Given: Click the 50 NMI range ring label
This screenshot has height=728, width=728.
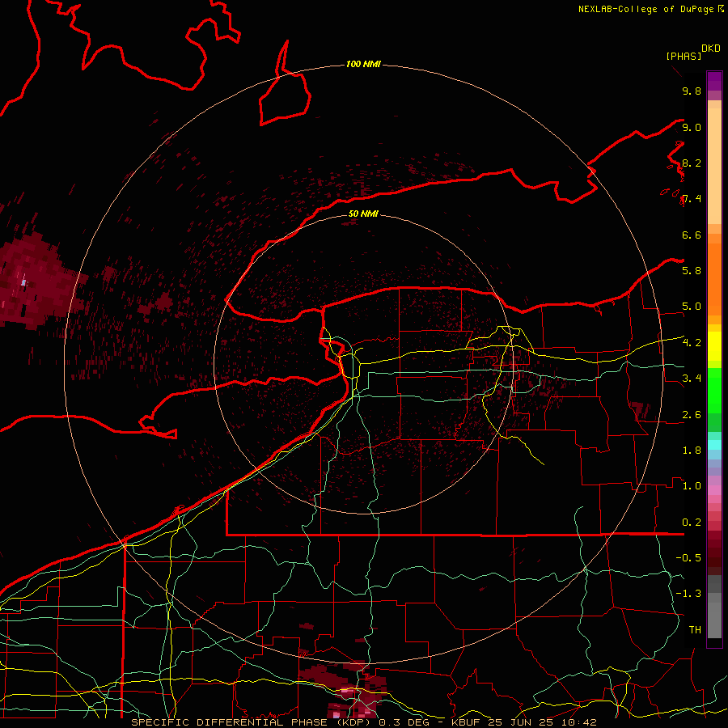Looking at the screenshot, I should click(363, 214).
